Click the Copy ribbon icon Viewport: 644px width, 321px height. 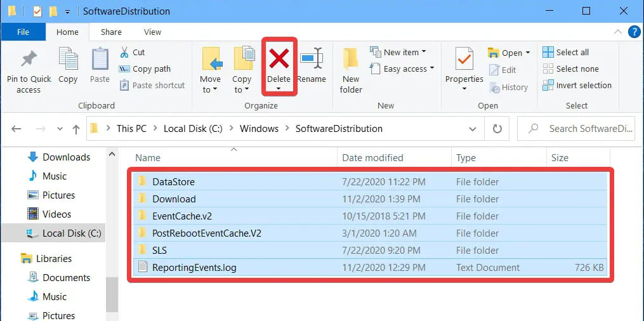[68, 59]
